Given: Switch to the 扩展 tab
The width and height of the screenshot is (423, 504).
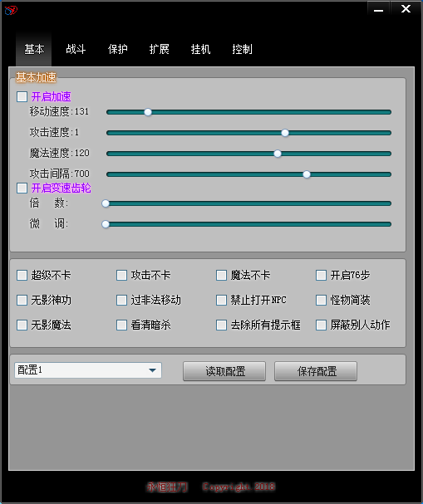Looking at the screenshot, I should pos(159,49).
